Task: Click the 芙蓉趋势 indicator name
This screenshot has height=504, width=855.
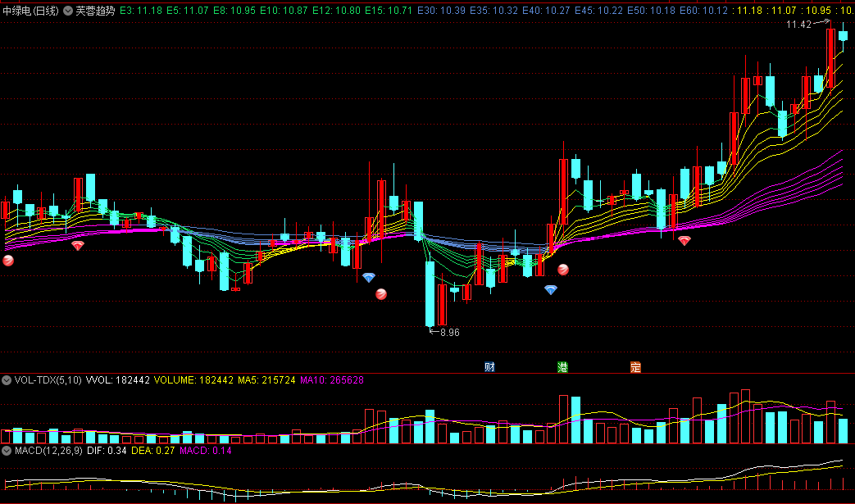Action: pyautogui.click(x=95, y=11)
